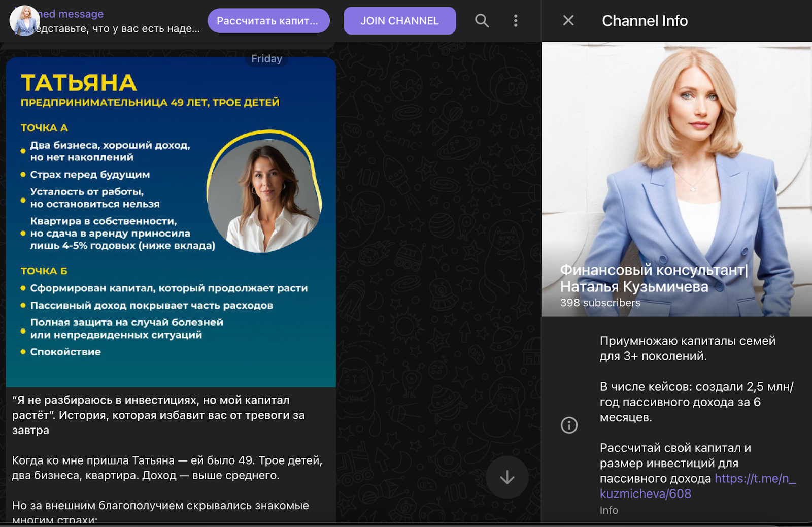Jump to latest message with down arrow
812x527 pixels.
(x=507, y=477)
